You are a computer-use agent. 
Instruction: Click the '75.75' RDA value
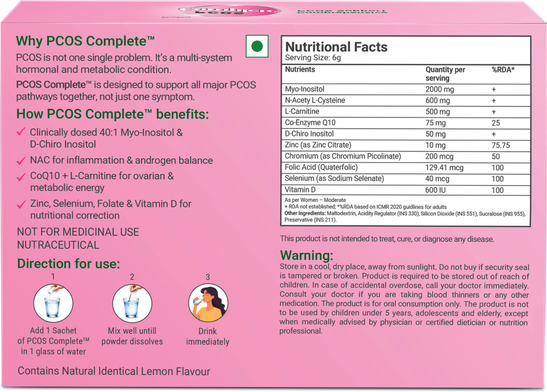[x=501, y=145]
